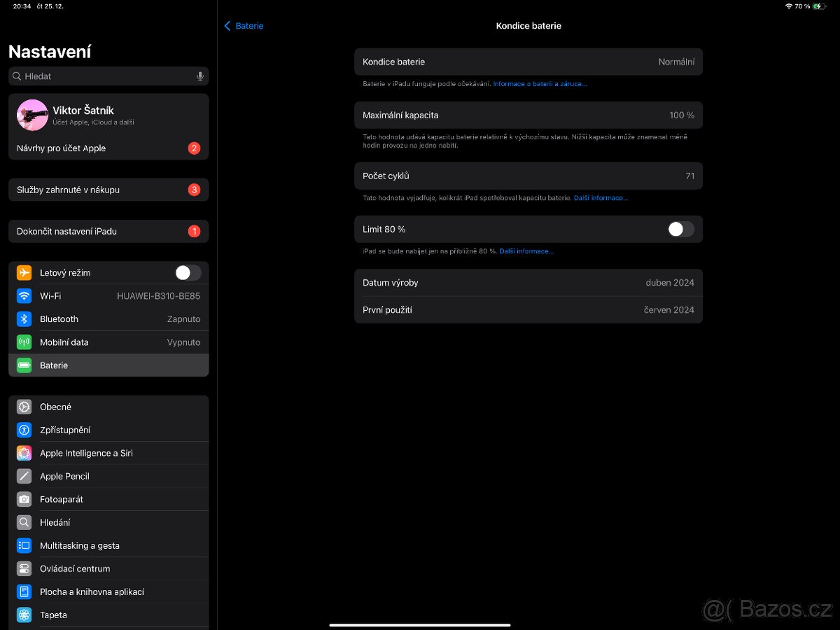This screenshot has width=840, height=630.
Task: Open Bluetooth settings via its blue icon
Action: click(x=24, y=318)
